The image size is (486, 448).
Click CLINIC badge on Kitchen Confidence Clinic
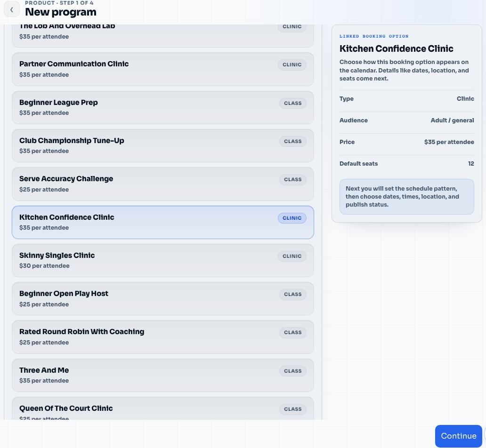tap(292, 218)
